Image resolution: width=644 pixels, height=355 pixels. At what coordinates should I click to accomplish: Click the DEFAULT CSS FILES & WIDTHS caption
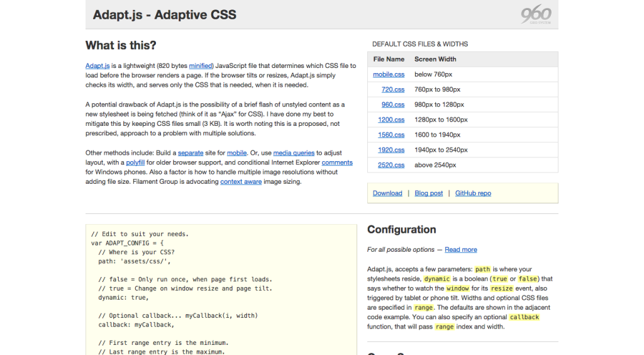click(x=420, y=44)
